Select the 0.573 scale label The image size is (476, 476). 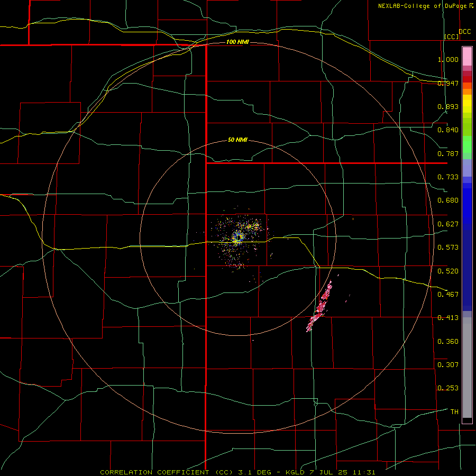[448, 248]
